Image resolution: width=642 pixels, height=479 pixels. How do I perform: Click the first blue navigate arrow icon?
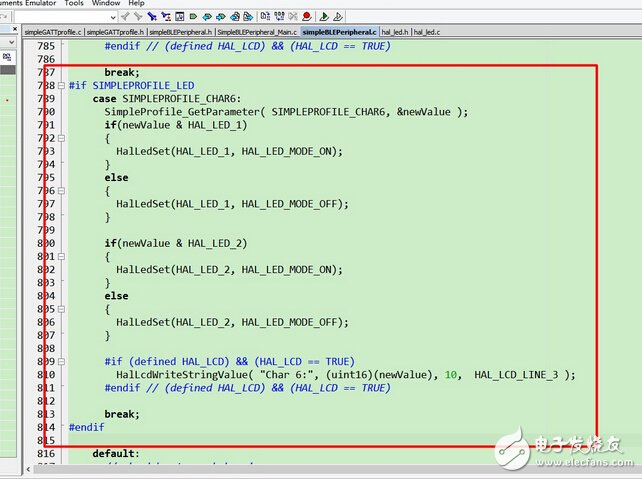click(x=207, y=17)
